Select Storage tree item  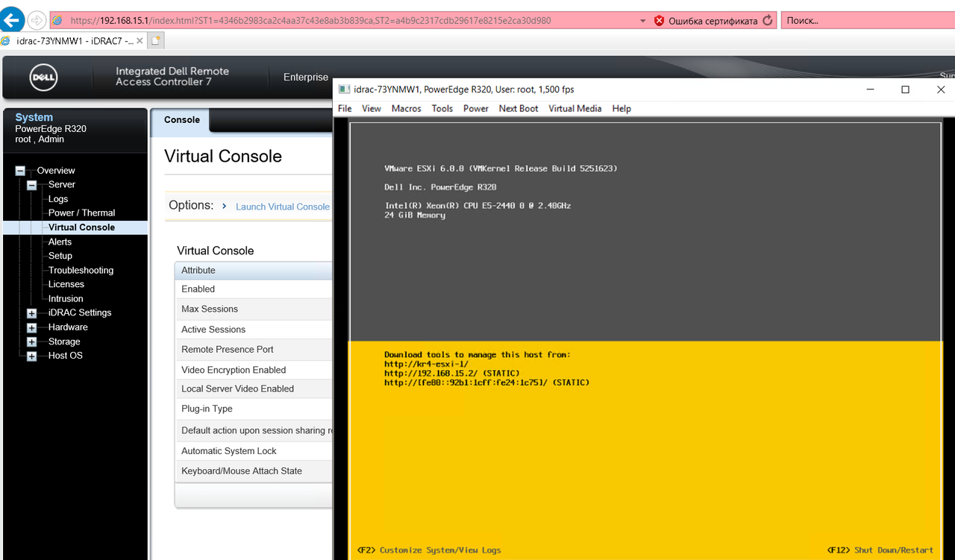coord(64,342)
